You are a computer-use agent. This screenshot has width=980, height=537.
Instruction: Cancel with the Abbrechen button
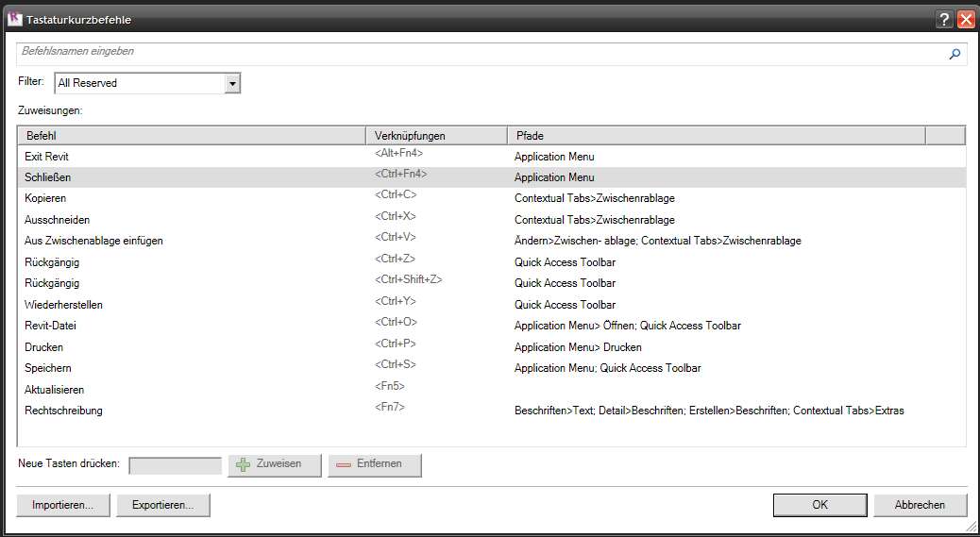(x=920, y=505)
